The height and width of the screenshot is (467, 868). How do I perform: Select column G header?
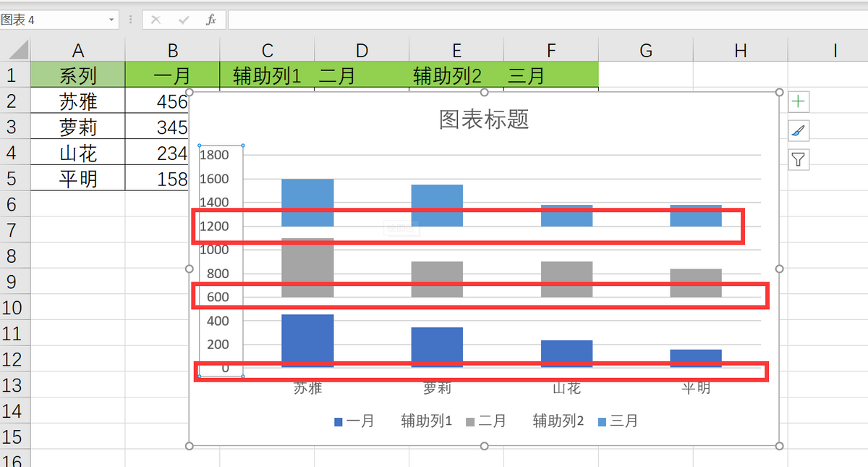point(646,50)
